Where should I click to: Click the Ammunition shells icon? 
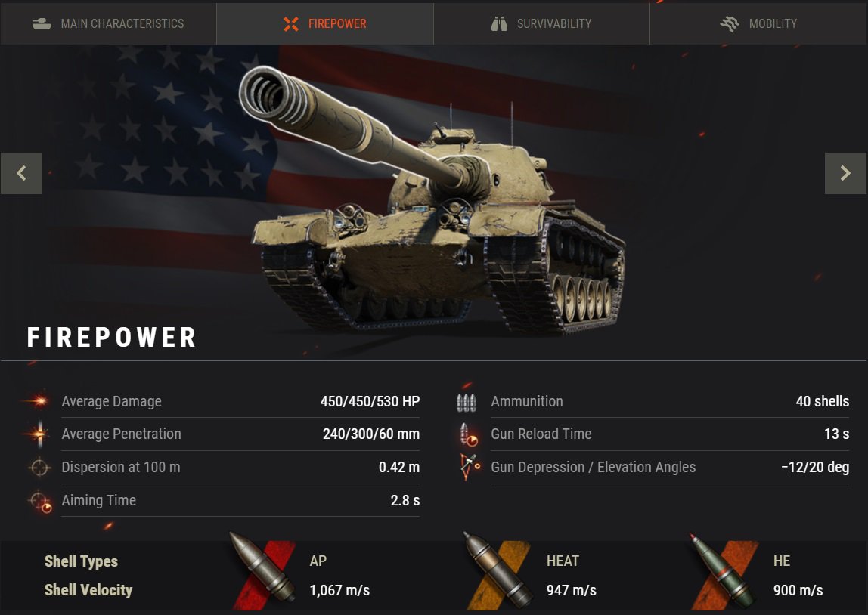coord(466,402)
